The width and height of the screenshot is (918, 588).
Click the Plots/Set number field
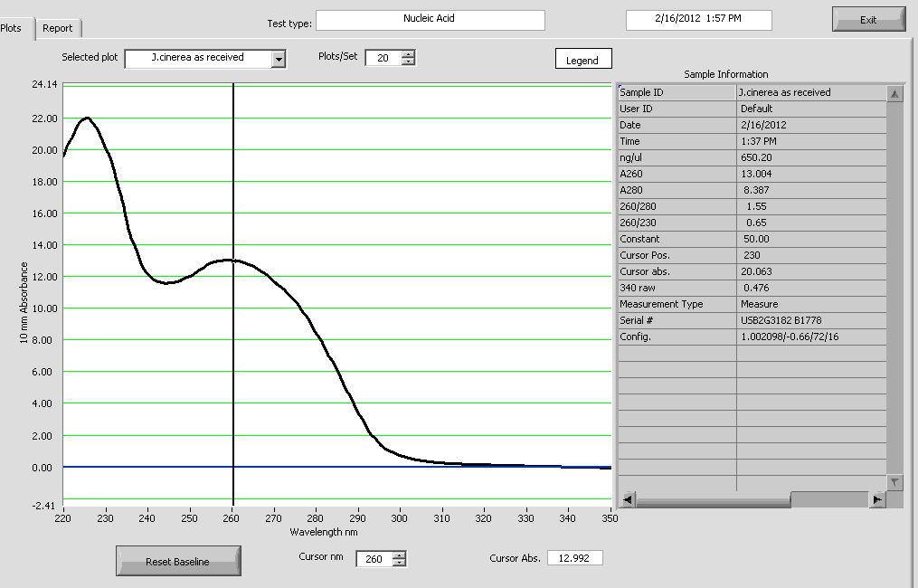(x=383, y=58)
